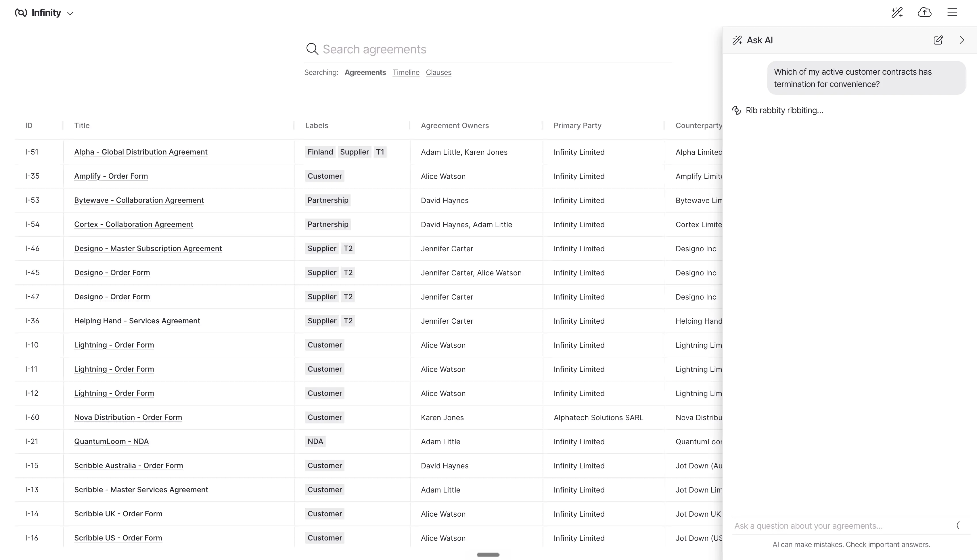This screenshot has width=977, height=560.
Task: Start a new chat with compose icon
Action: tap(938, 40)
